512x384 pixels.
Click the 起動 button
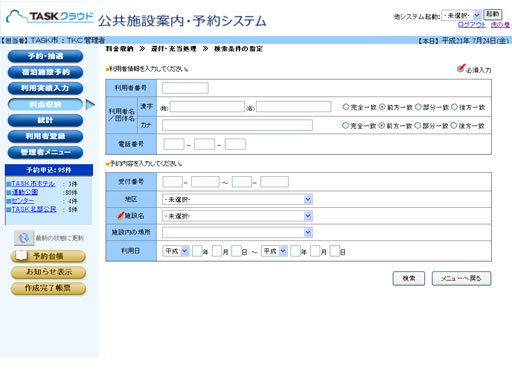pos(493,14)
